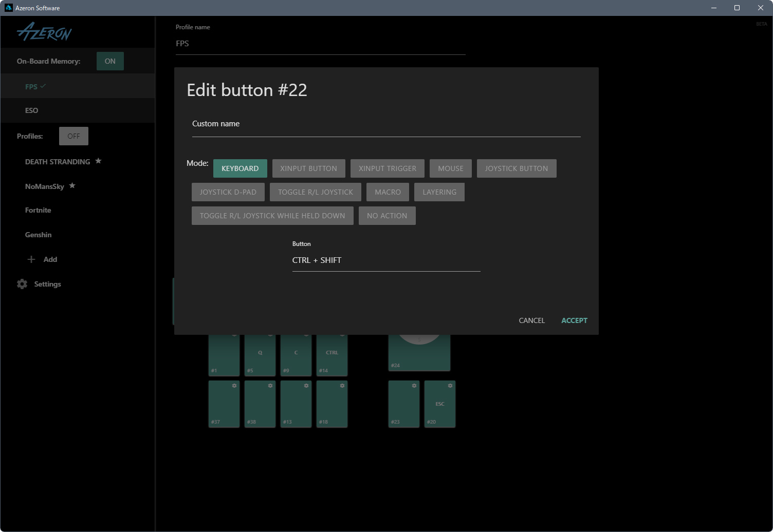The height and width of the screenshot is (532, 773).
Task: Open the gear settings on button #13
Action: point(306,386)
